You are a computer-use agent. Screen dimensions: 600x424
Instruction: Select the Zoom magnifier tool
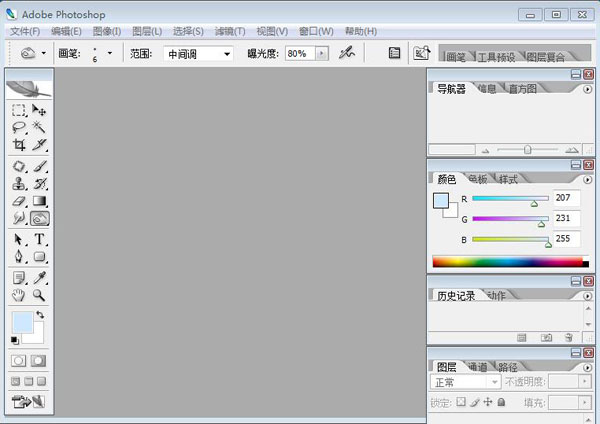pos(40,295)
